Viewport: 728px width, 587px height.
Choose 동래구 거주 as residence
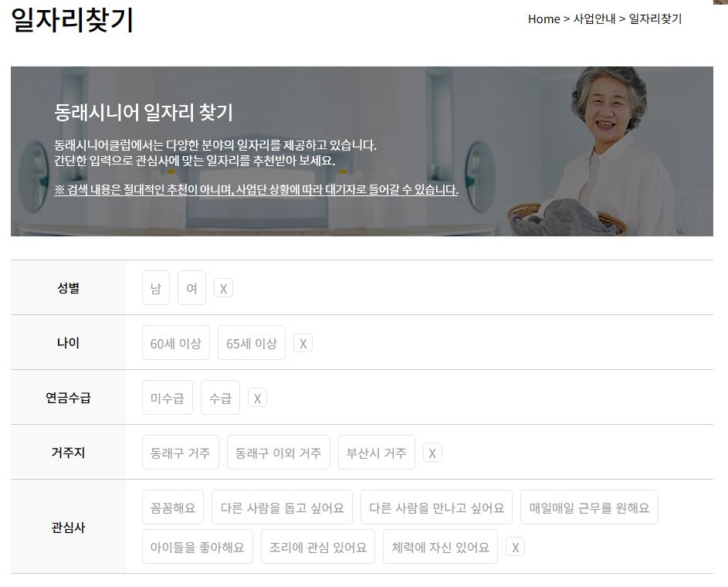180,453
